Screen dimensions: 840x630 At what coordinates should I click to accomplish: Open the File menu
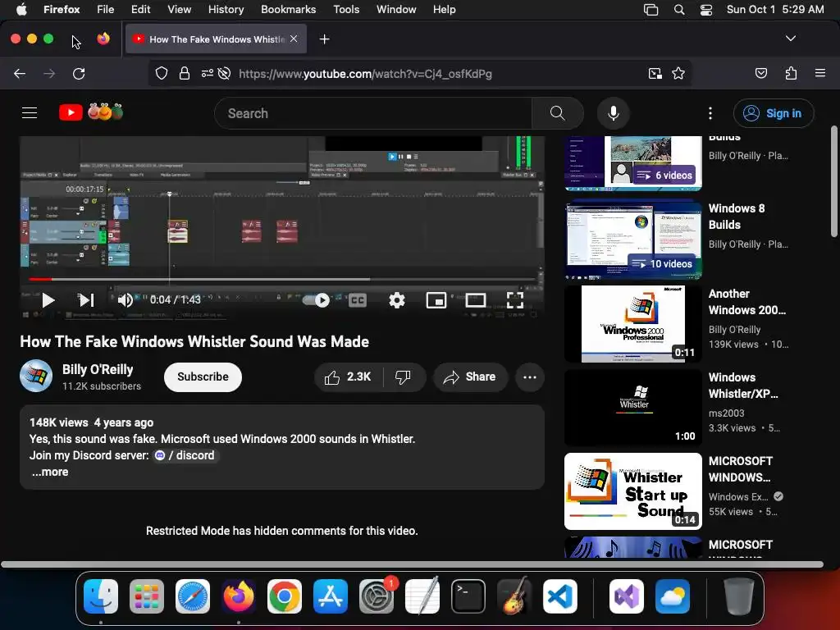tap(106, 9)
